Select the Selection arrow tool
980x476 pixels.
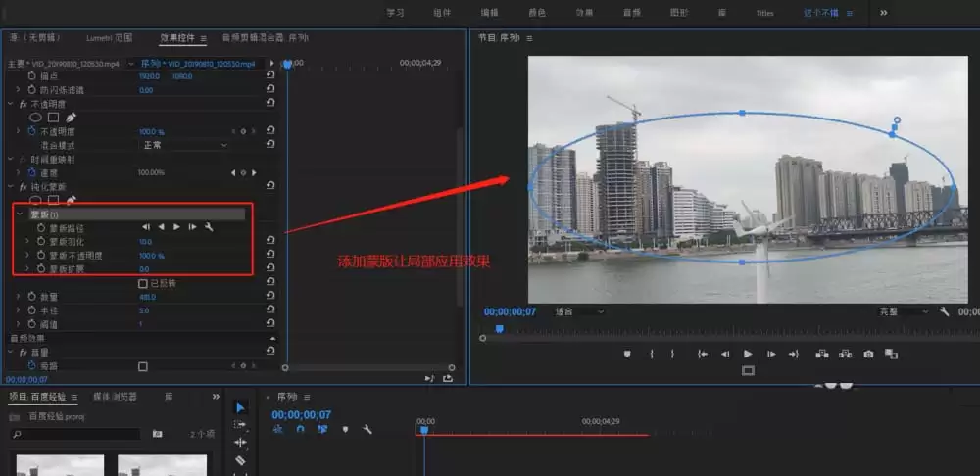tap(241, 407)
